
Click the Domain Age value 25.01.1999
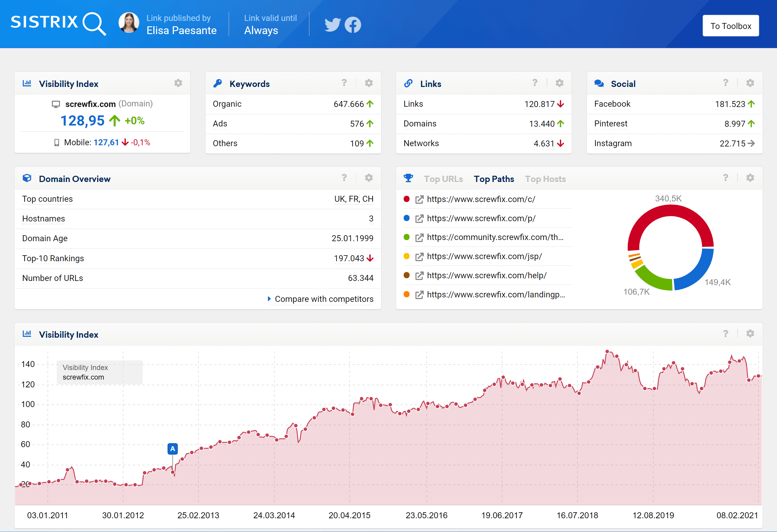(352, 238)
